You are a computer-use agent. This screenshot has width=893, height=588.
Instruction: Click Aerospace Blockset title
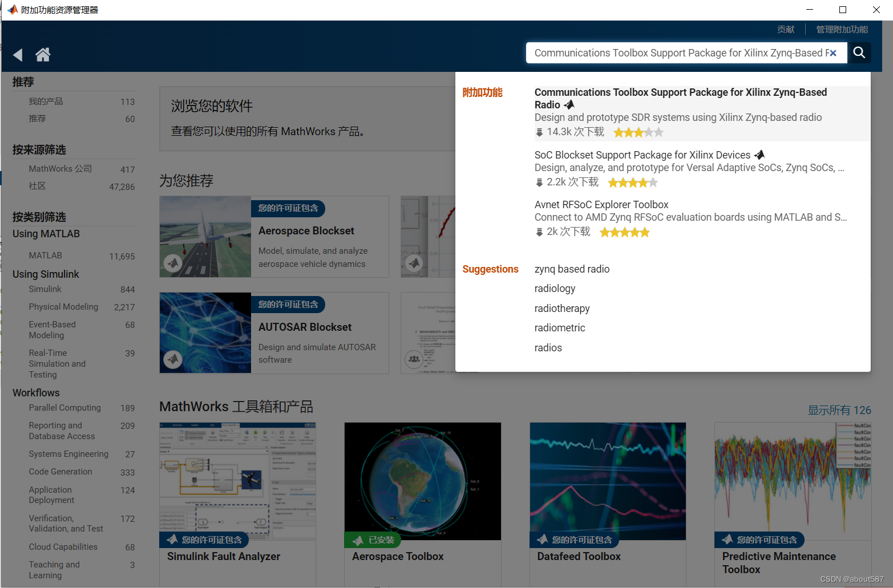pos(306,231)
